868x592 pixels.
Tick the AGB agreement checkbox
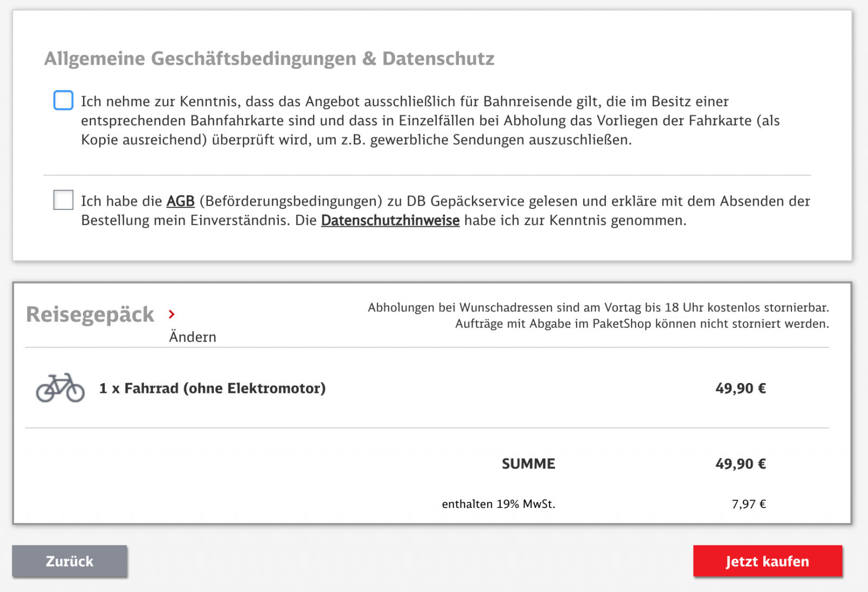click(x=63, y=200)
